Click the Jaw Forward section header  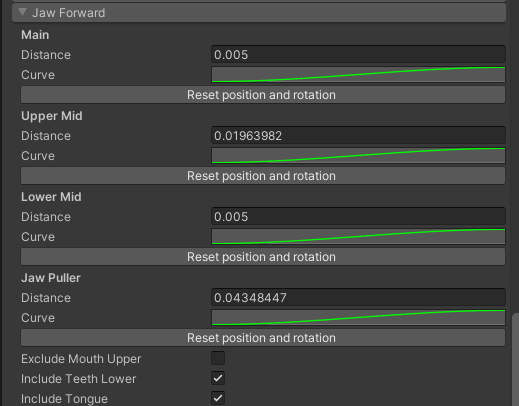click(259, 13)
